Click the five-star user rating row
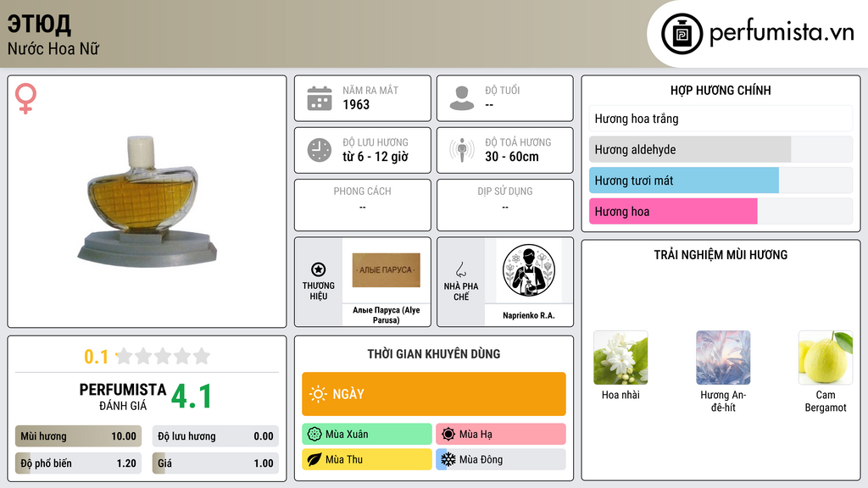 tap(164, 356)
